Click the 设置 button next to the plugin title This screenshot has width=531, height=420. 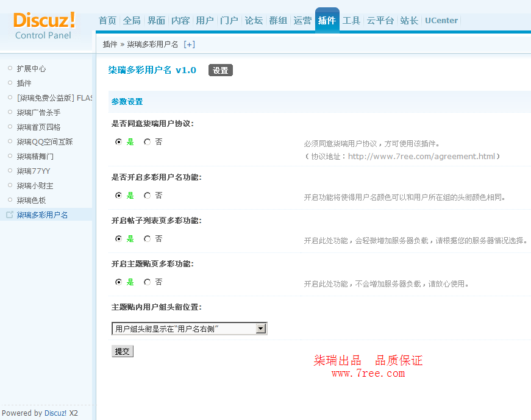click(220, 69)
